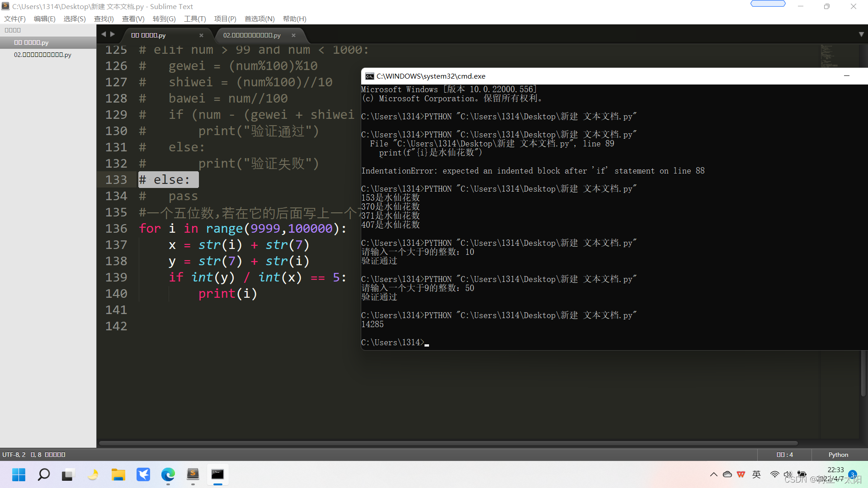Open the 工具(T) menu
The image size is (868, 488).
coord(195,19)
